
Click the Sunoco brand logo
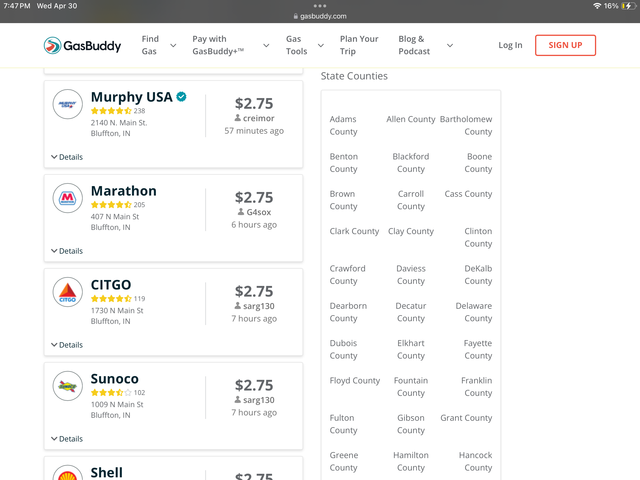pyautogui.click(x=68, y=386)
